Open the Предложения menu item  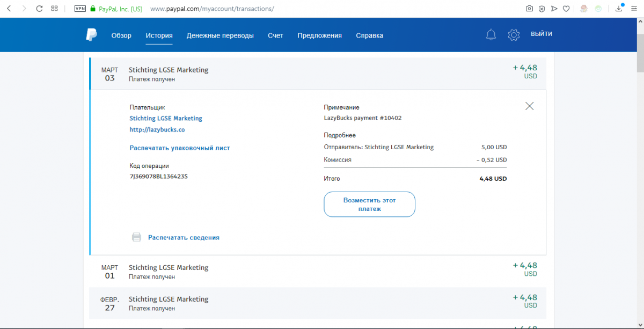319,36
